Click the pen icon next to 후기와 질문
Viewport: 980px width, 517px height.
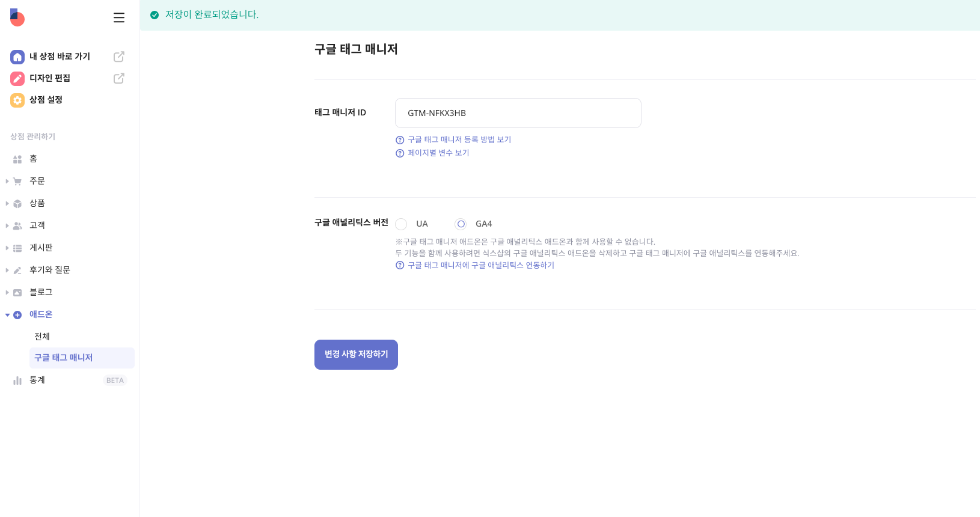[x=17, y=271]
